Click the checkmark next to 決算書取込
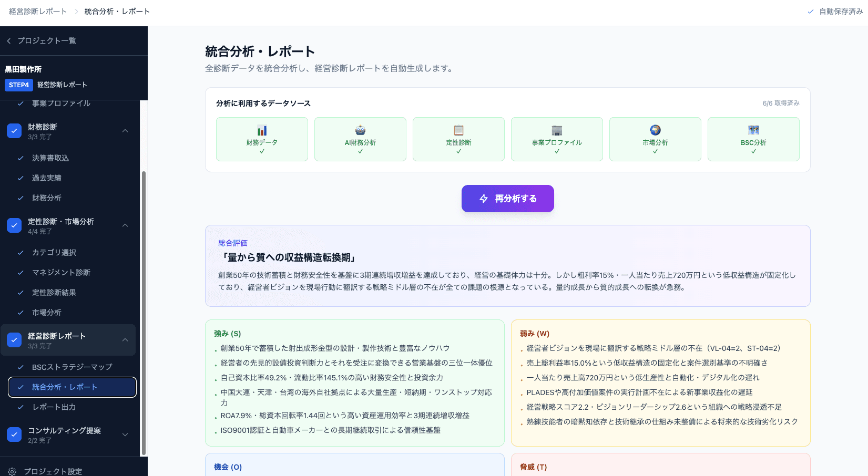 (20, 158)
